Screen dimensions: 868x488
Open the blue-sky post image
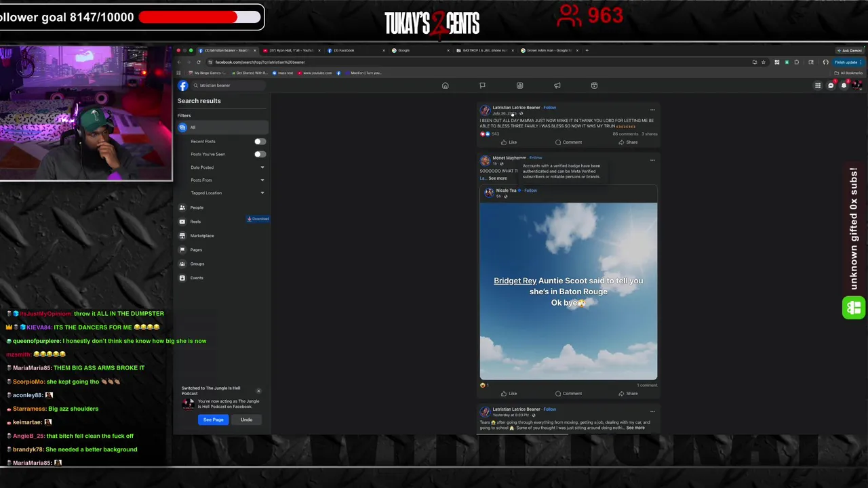pyautogui.click(x=568, y=291)
